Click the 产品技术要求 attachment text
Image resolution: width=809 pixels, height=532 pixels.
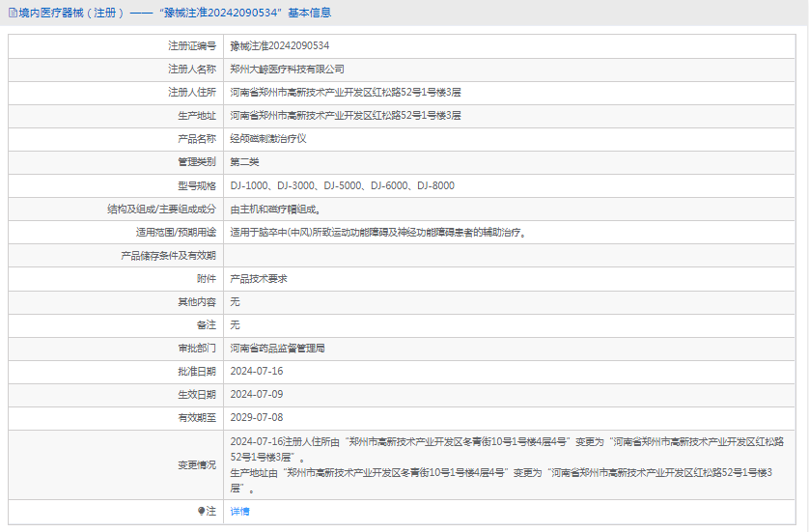[258, 278]
